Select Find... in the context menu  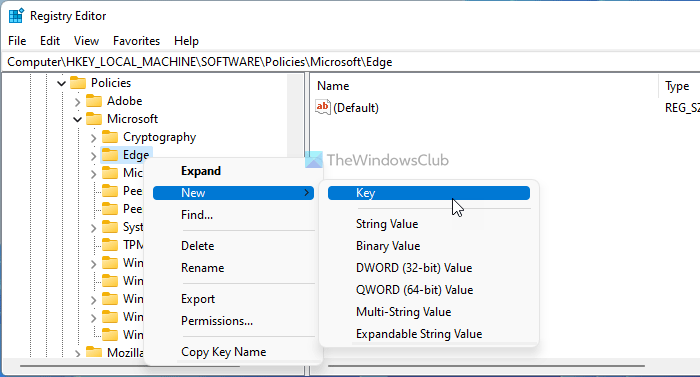tap(233, 215)
